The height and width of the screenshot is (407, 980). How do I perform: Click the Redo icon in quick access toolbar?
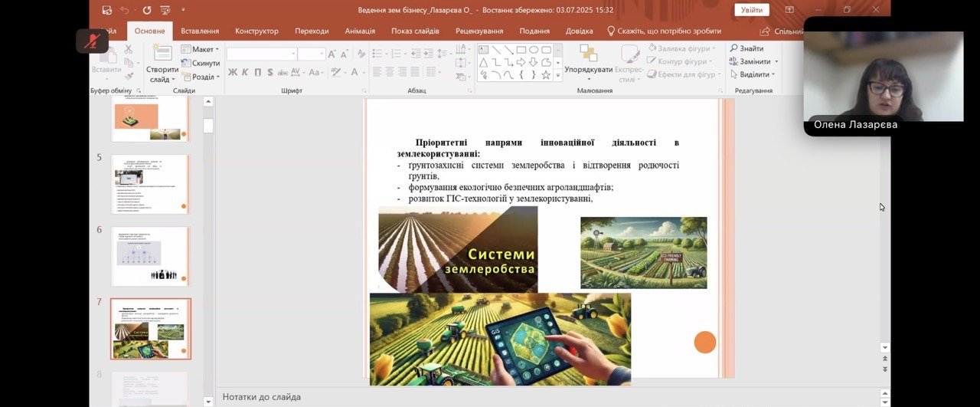point(146,10)
